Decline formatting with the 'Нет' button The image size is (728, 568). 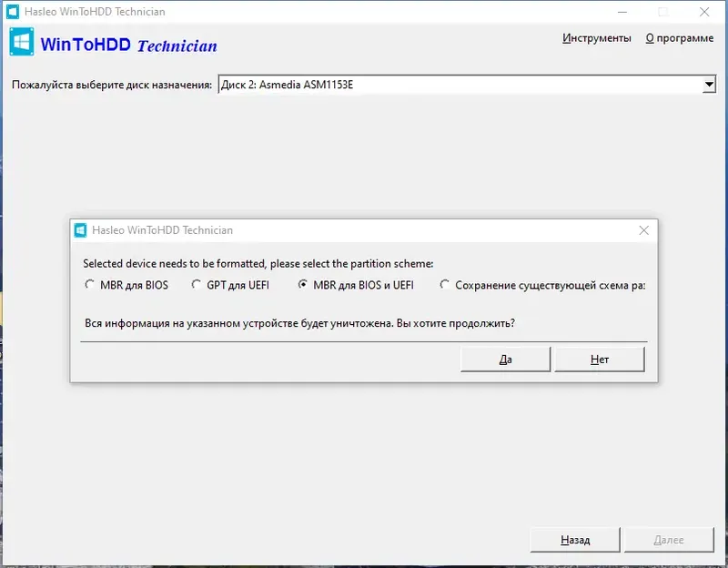coord(600,359)
